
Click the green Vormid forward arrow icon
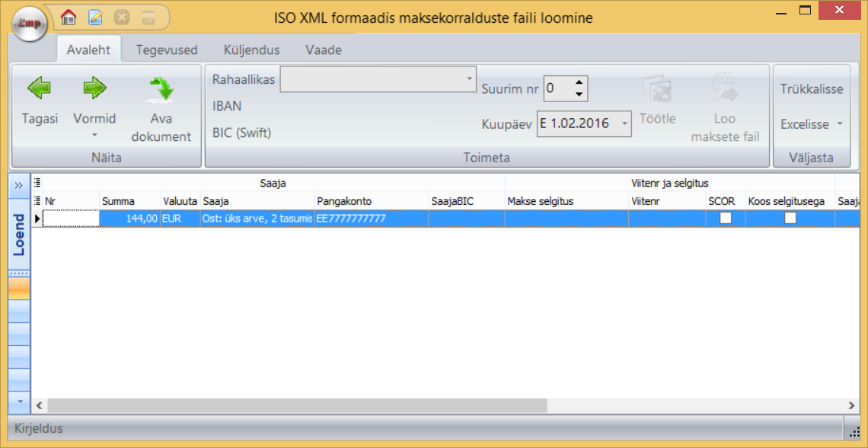pyautogui.click(x=94, y=89)
